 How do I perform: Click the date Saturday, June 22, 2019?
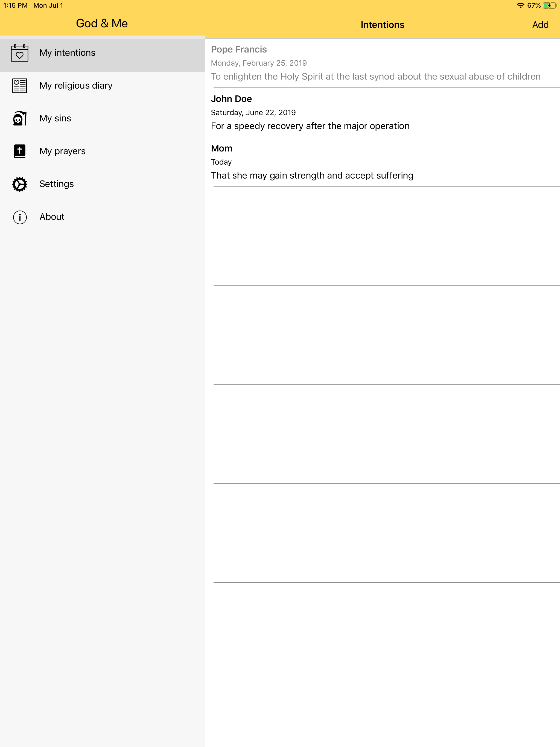(x=253, y=112)
